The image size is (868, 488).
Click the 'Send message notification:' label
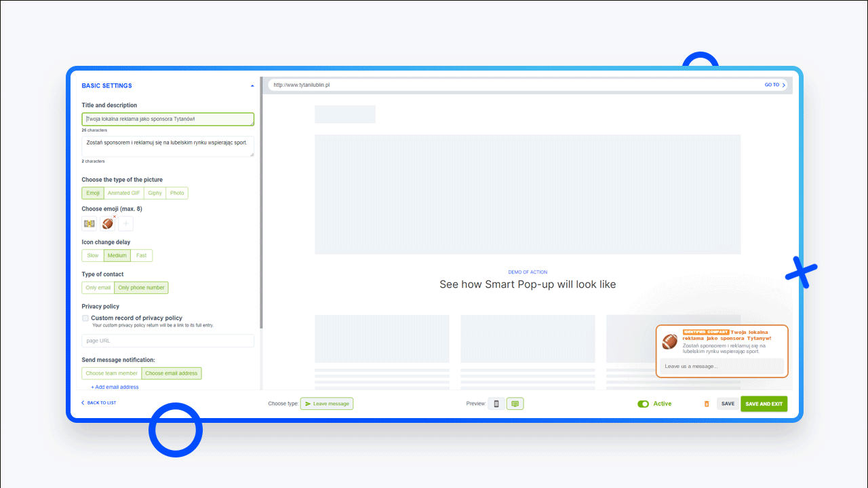click(x=119, y=360)
